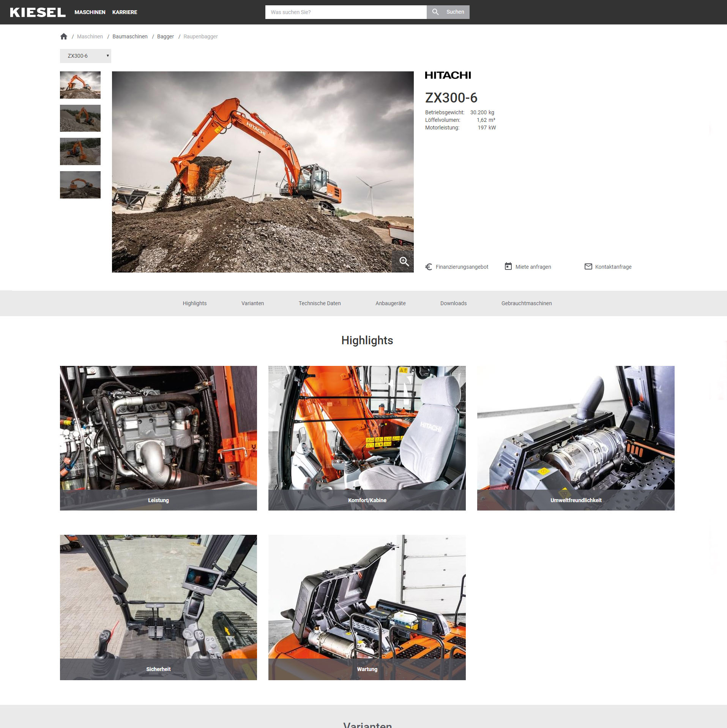The height and width of the screenshot is (728, 727).
Task: Click the Highlights section heading
Action: click(367, 340)
